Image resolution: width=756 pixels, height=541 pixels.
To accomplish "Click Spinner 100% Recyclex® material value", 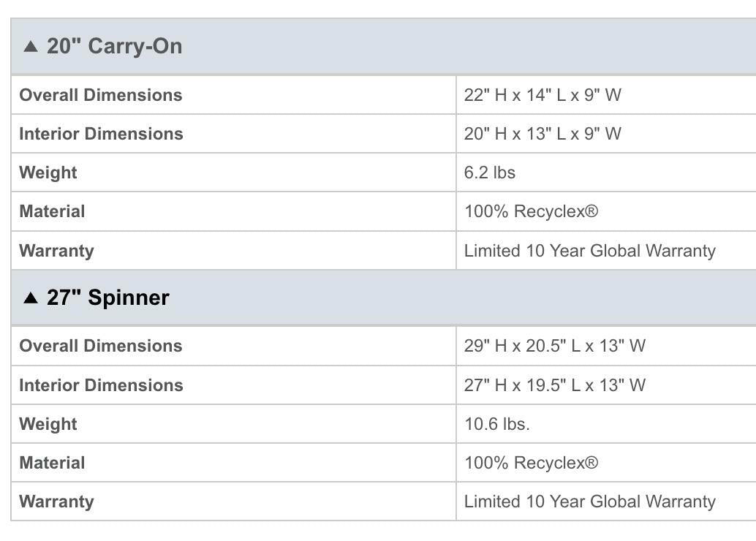I will click(531, 463).
